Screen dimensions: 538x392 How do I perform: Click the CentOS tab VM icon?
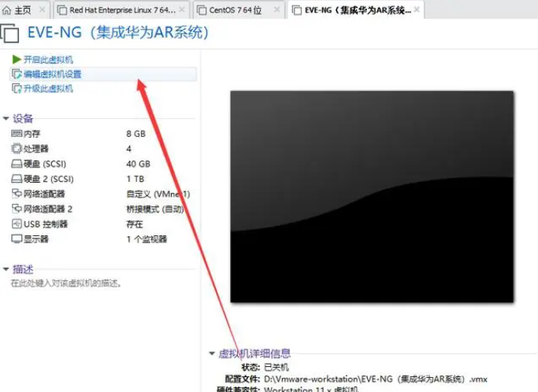tap(202, 10)
